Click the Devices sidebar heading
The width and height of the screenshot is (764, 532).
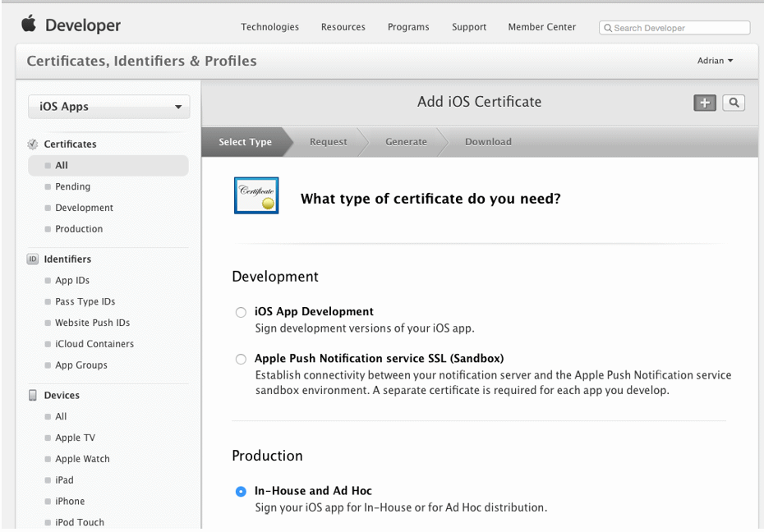point(62,395)
